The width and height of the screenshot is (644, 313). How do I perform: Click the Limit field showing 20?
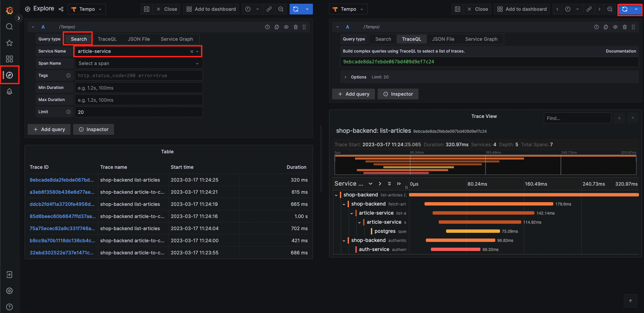(139, 112)
